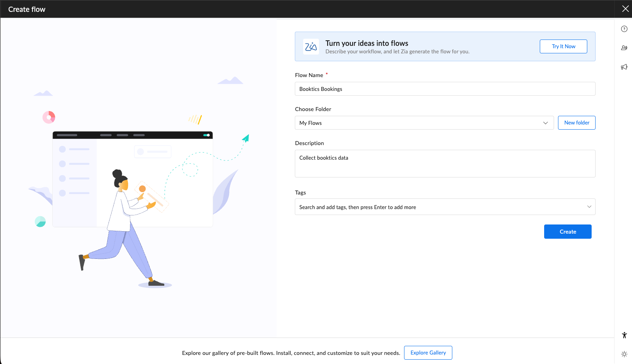
Task: Expand the Tags dropdown arrow
Action: pos(589,207)
